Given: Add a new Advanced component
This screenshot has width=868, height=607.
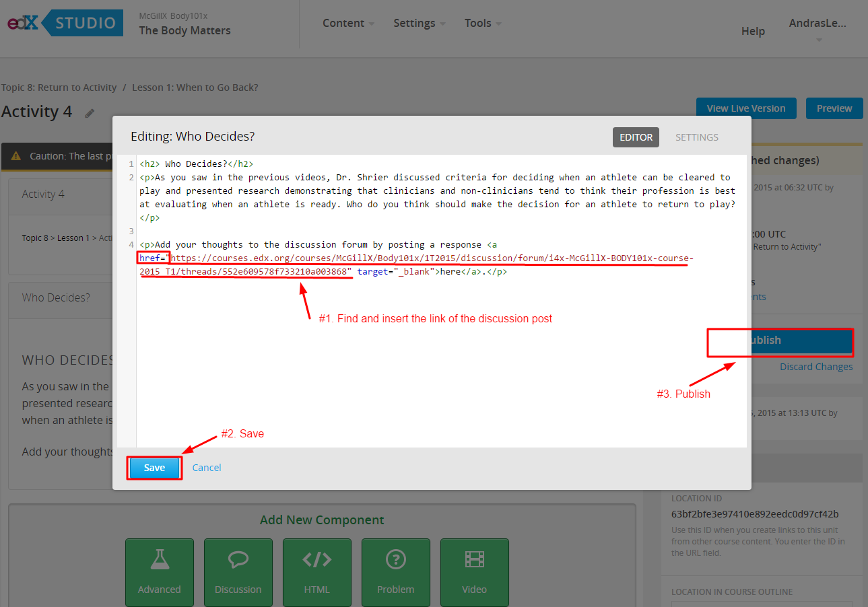Looking at the screenshot, I should 160,573.
